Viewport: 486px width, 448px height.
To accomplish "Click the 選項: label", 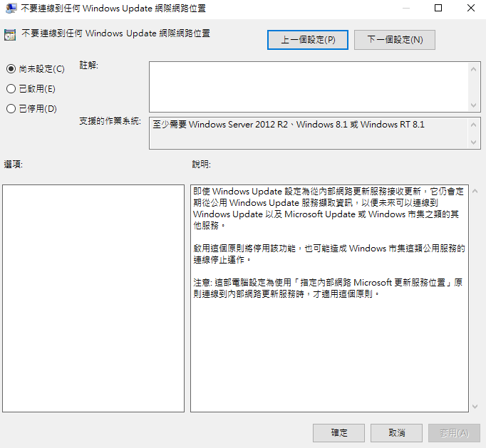I will (x=14, y=164).
